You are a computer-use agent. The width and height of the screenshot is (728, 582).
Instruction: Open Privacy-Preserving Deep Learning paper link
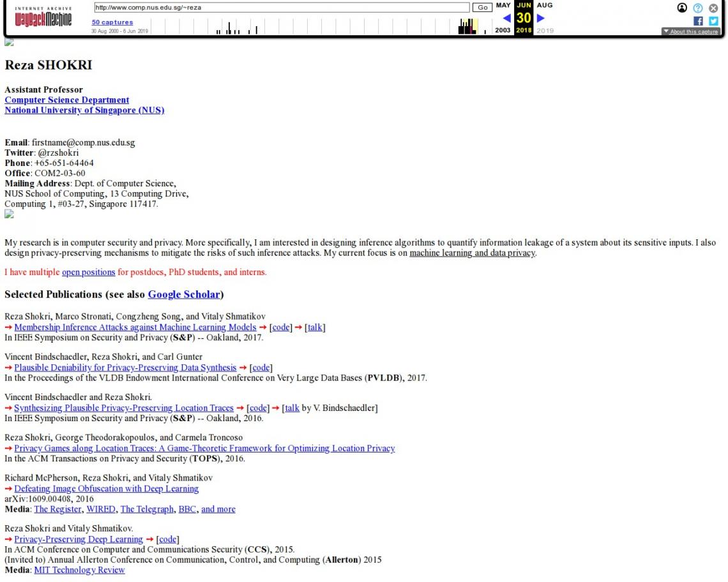(x=79, y=539)
